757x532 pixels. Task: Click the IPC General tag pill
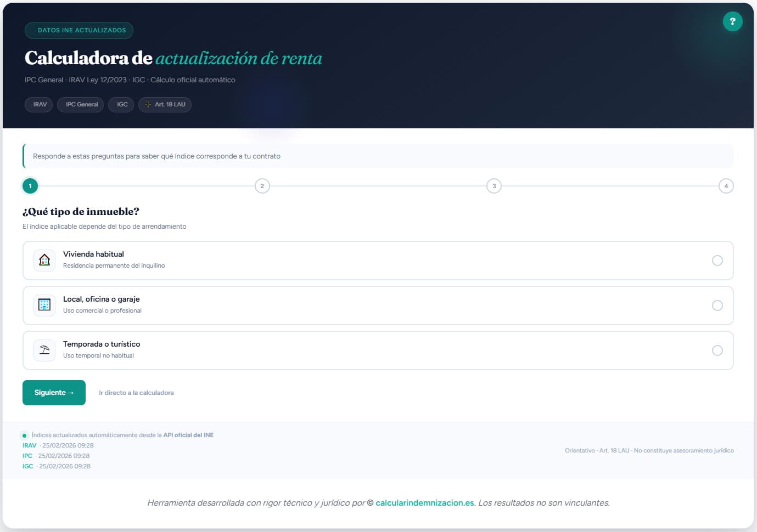pyautogui.click(x=81, y=104)
